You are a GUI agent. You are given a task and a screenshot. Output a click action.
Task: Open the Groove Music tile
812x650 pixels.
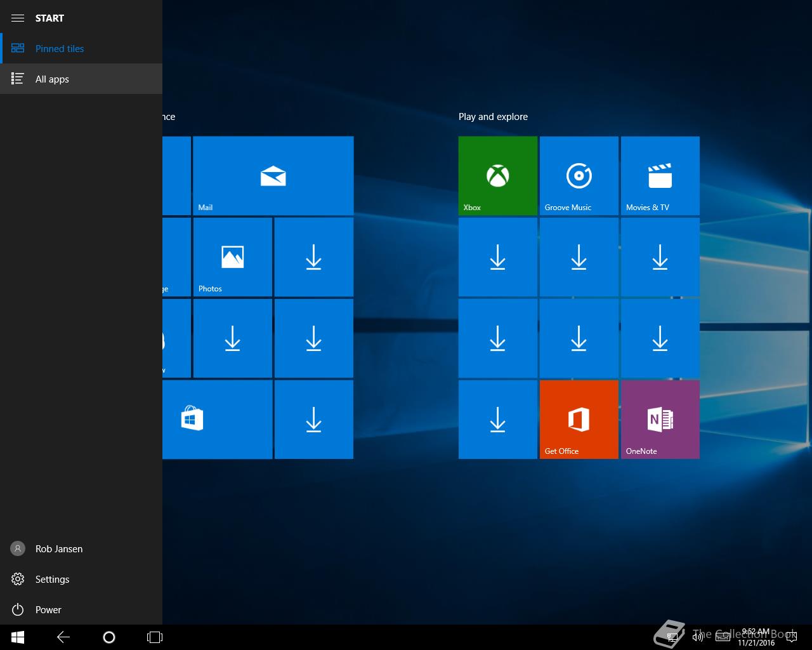[x=579, y=176]
